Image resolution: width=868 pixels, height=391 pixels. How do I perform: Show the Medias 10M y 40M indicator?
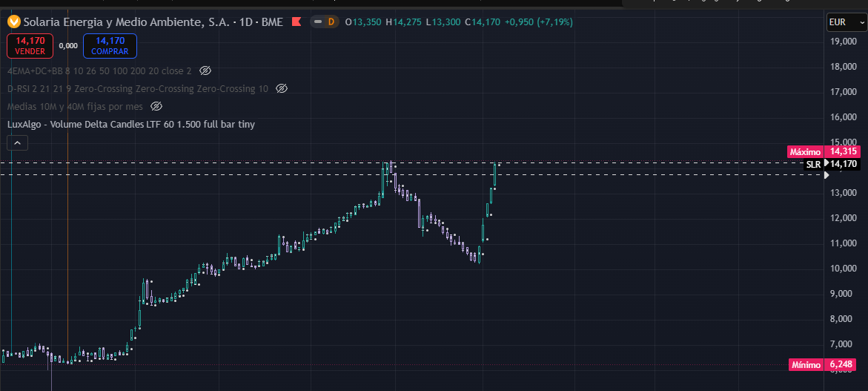(x=156, y=106)
